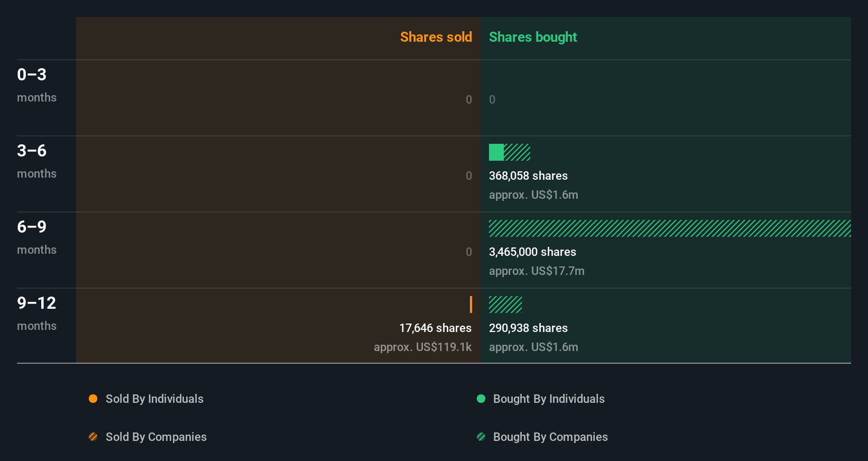The width and height of the screenshot is (868, 461).
Task: Click the 3–6 months row label
Action: pos(36,161)
